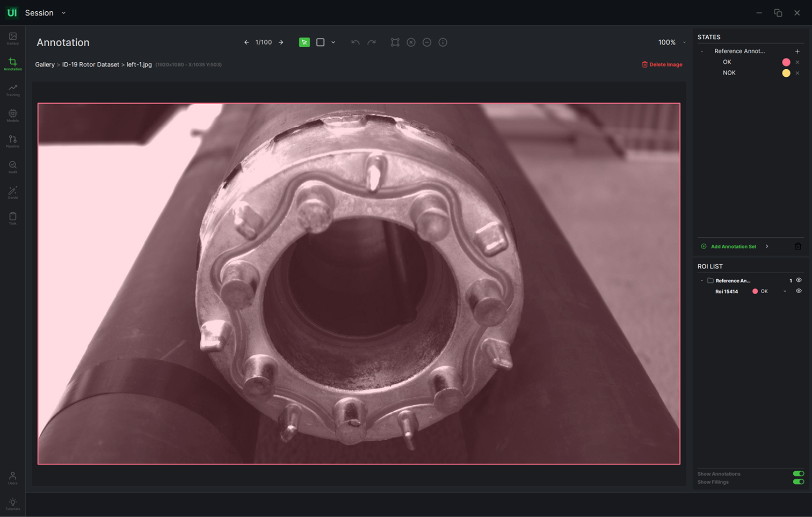This screenshot has height=517, width=812.
Task: Collapse the Reference An... folder in ROI list
Action: (x=702, y=281)
